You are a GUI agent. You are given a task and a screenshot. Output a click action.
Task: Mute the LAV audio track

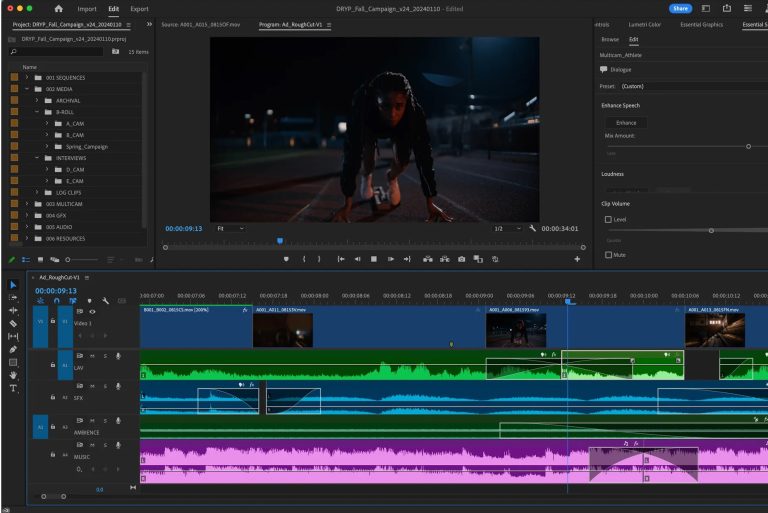pyautogui.click(x=92, y=356)
